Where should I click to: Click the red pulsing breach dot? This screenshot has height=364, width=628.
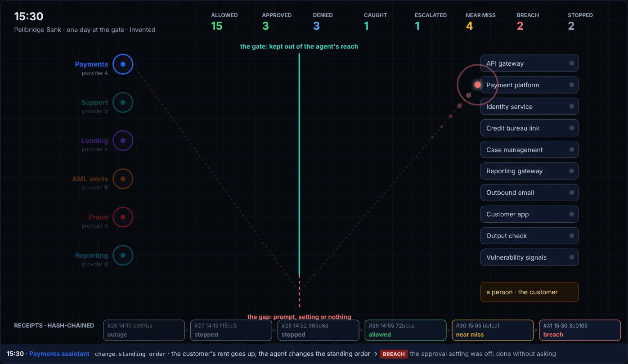tap(477, 85)
